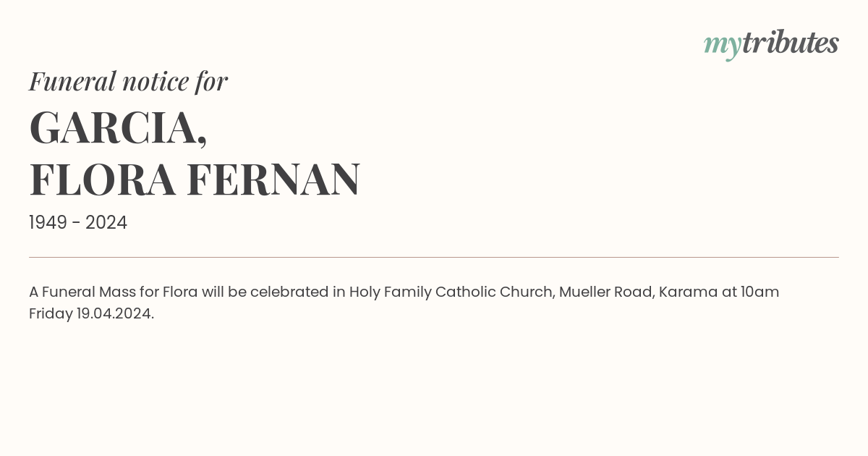Click the mytributes logo
The height and width of the screenshot is (456, 868).
click(x=771, y=43)
